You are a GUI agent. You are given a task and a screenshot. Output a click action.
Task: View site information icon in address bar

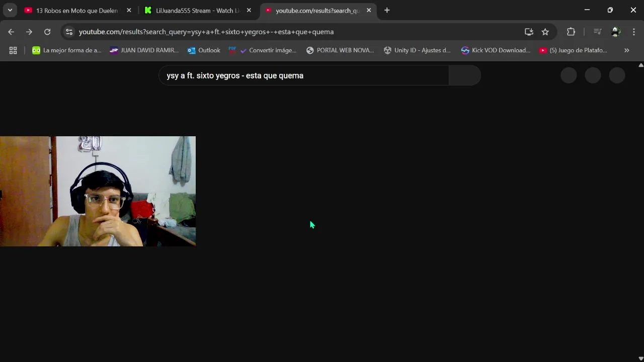(x=69, y=32)
